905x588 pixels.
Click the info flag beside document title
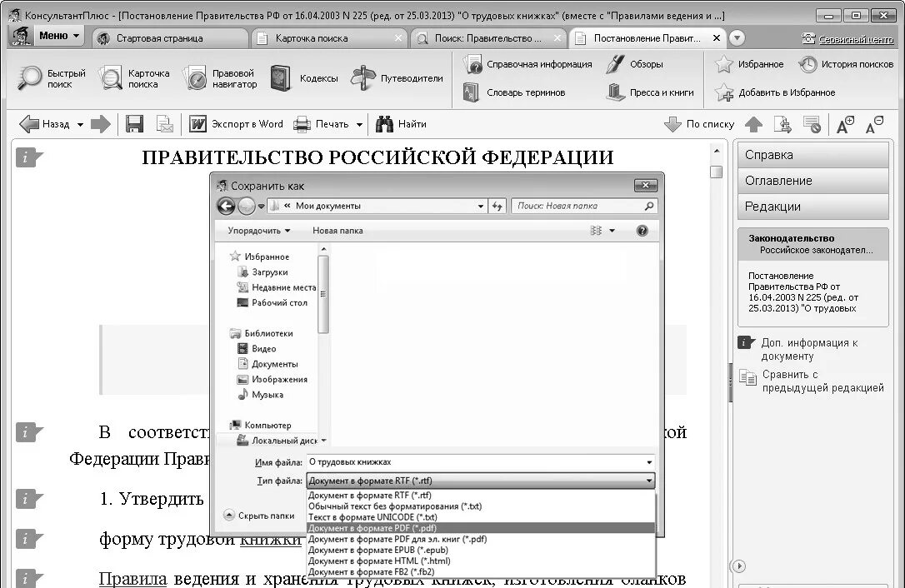tap(28, 157)
